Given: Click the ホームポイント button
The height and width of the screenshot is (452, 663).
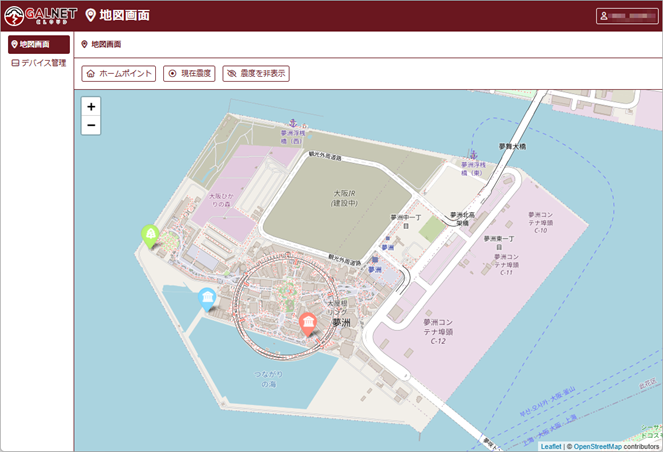Looking at the screenshot, I should 119,74.
